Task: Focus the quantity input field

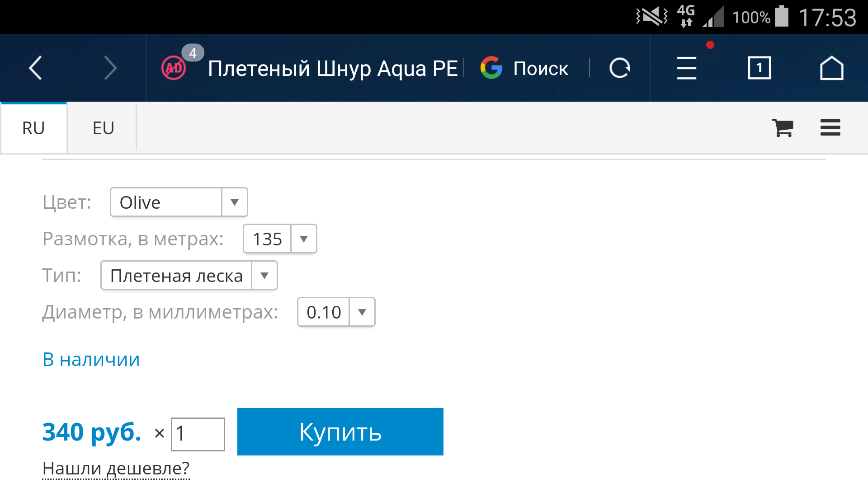Action: pos(198,434)
